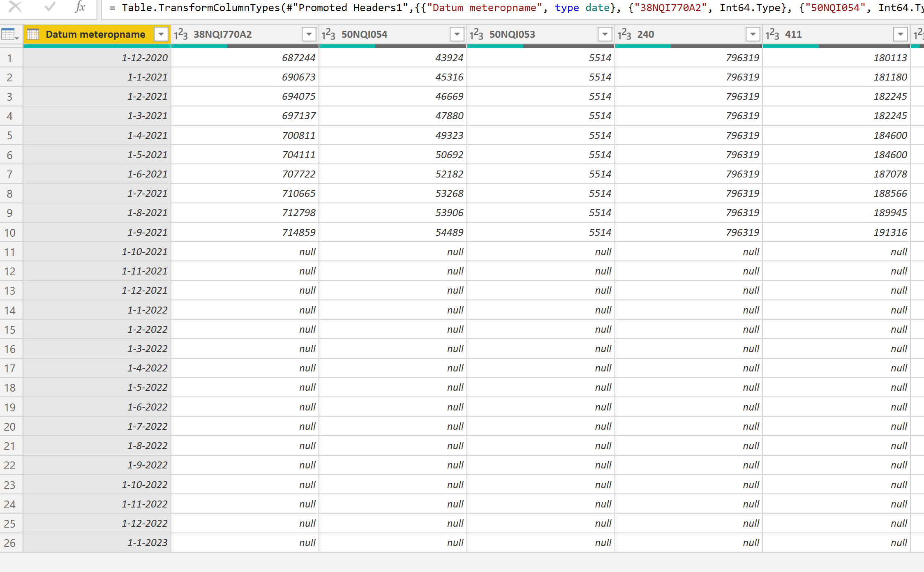Open table menu icon in top-left corner

click(x=10, y=35)
